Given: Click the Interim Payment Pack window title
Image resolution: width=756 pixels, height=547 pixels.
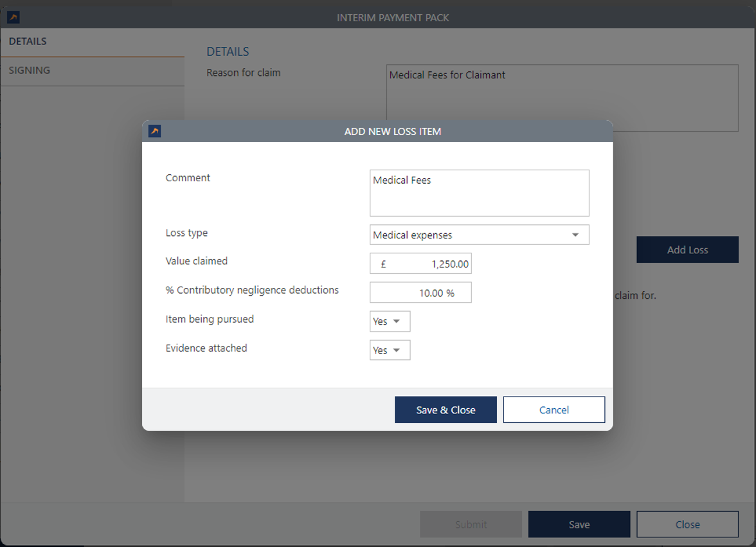Looking at the screenshot, I should (393, 18).
